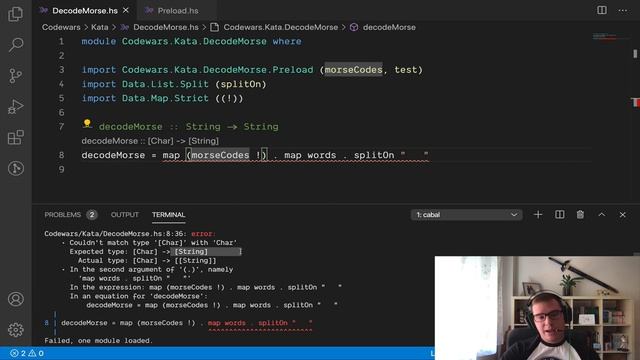The image size is (640, 360).
Task: Click line number 9 in the gutter
Action: pyautogui.click(x=61, y=169)
